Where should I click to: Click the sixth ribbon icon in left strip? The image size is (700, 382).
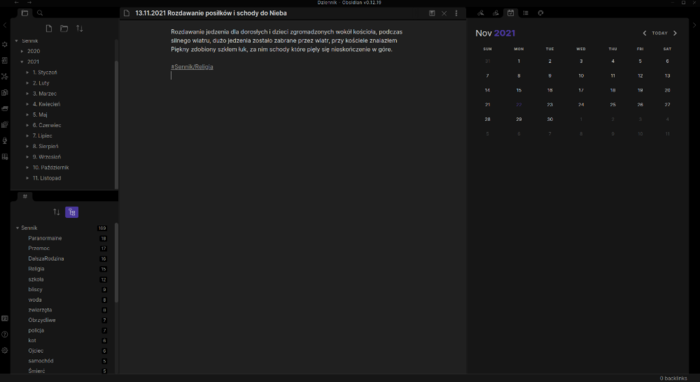5,125
